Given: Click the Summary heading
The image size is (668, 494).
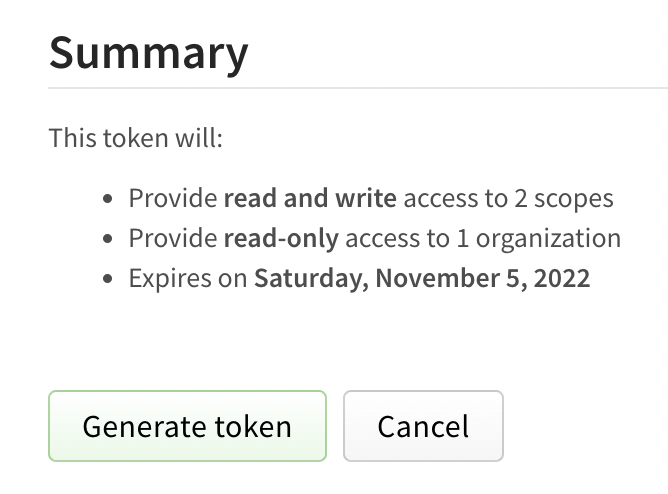Looking at the screenshot, I should pyautogui.click(x=148, y=51).
